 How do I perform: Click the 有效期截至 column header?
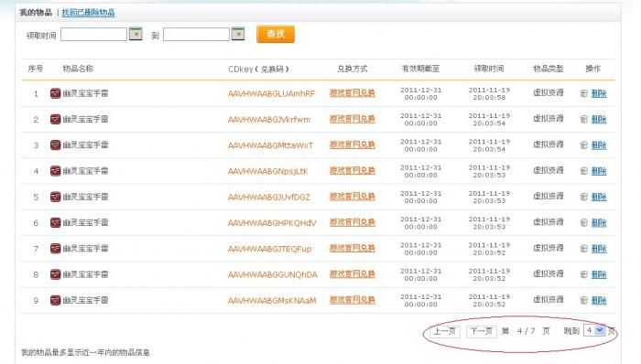tap(420, 69)
